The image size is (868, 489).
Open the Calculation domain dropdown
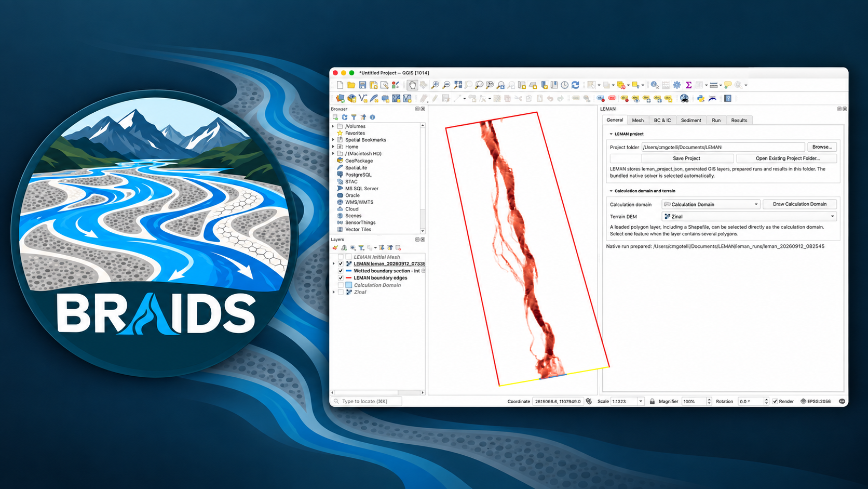[711, 204]
